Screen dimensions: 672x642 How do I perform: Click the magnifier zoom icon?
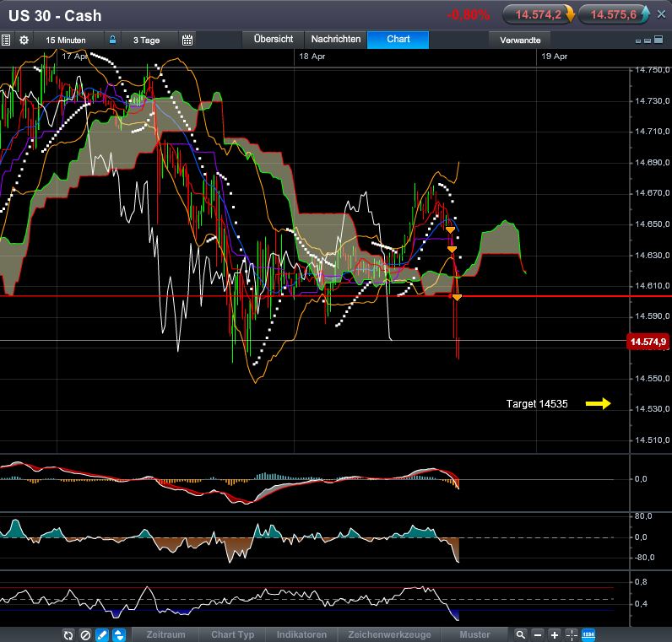coord(520,634)
